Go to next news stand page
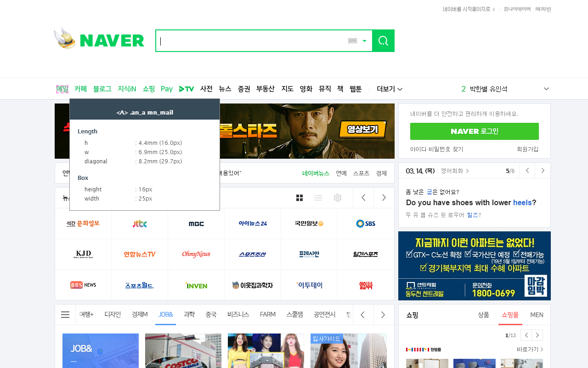Viewport: 588px width, 368px height. 384,198
